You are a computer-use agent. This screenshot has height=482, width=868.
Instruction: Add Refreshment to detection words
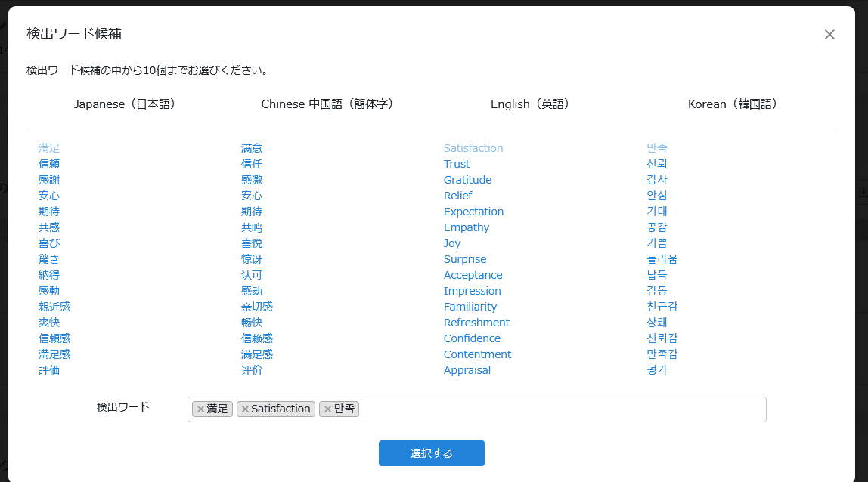(476, 323)
